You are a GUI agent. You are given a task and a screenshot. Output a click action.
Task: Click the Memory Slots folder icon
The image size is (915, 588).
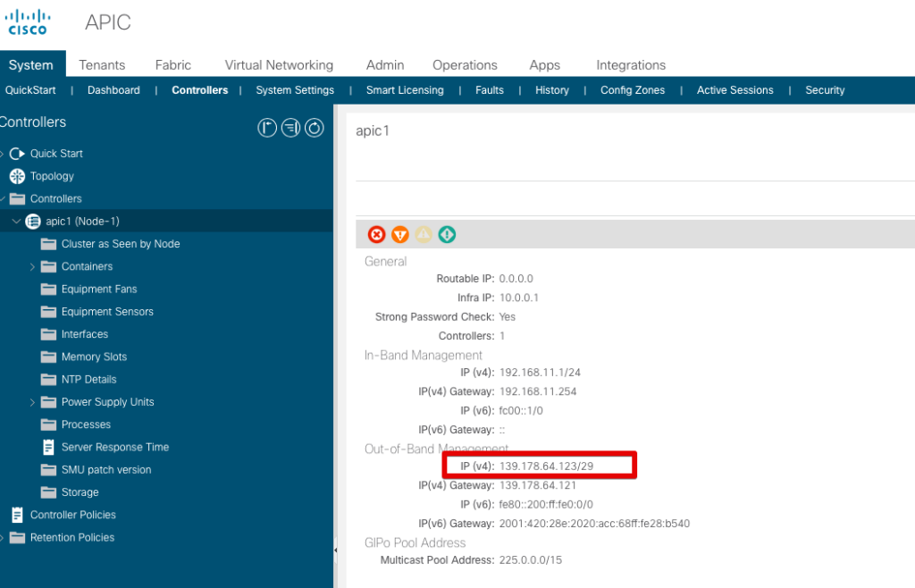(48, 357)
